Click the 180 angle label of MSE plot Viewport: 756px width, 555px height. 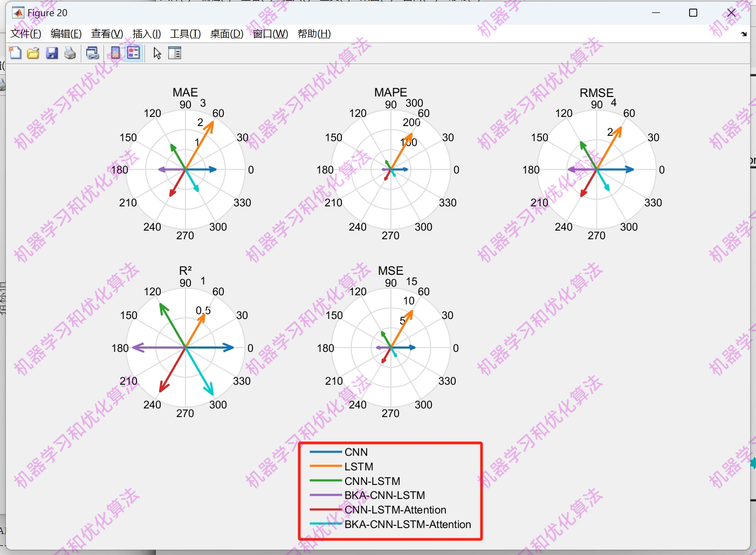tap(326, 348)
